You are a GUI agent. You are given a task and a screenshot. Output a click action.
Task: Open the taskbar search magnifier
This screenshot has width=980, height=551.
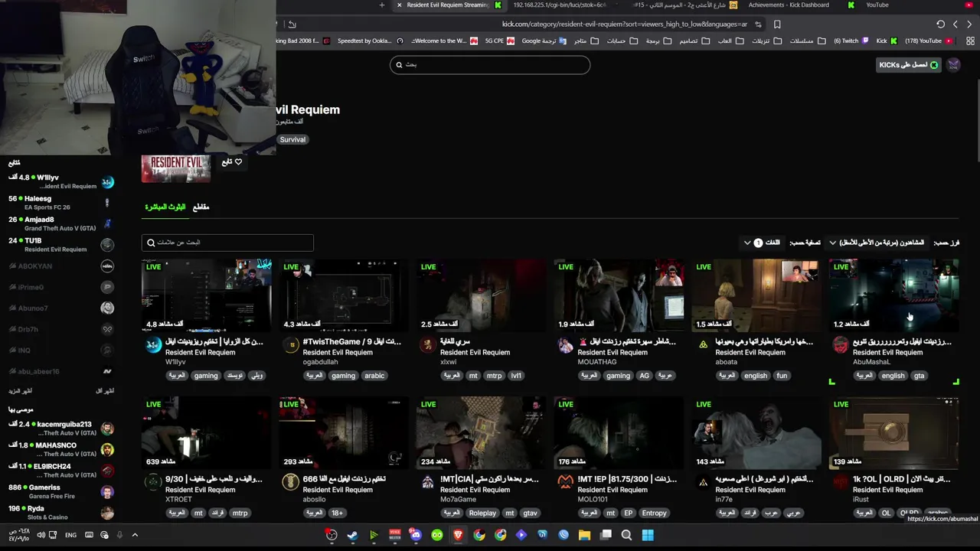coord(626,535)
